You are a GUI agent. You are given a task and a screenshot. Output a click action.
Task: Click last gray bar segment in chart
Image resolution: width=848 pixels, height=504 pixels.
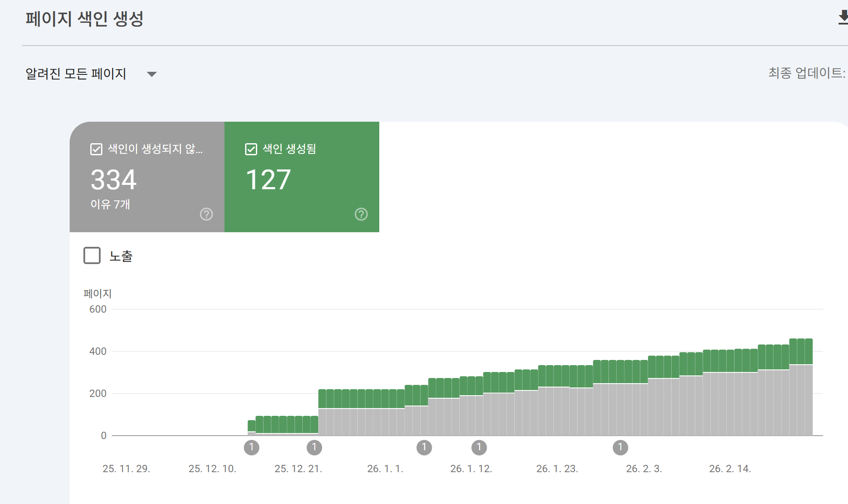(808, 400)
